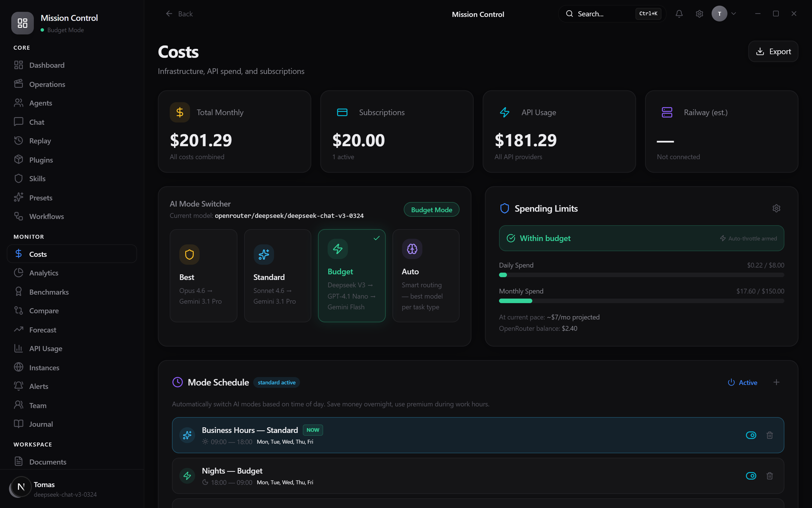Screen dimensions: 812x508
Task: Open the Agents section
Action: [x=72, y=103]
